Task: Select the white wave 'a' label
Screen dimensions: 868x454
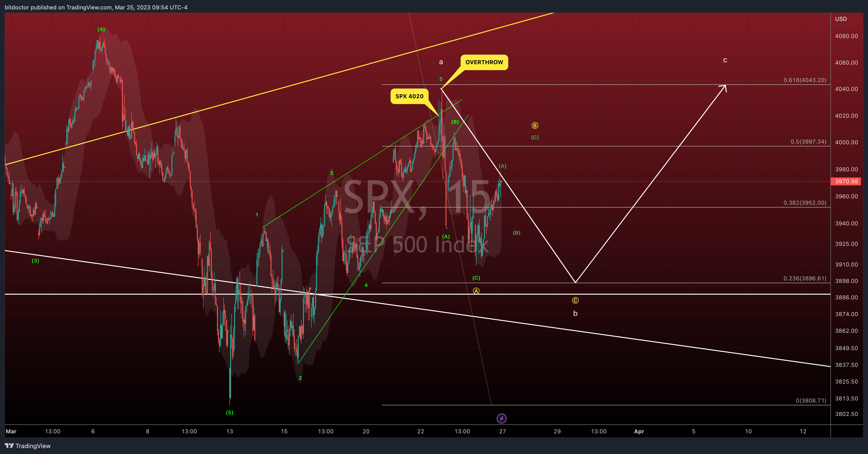Action: click(x=441, y=62)
